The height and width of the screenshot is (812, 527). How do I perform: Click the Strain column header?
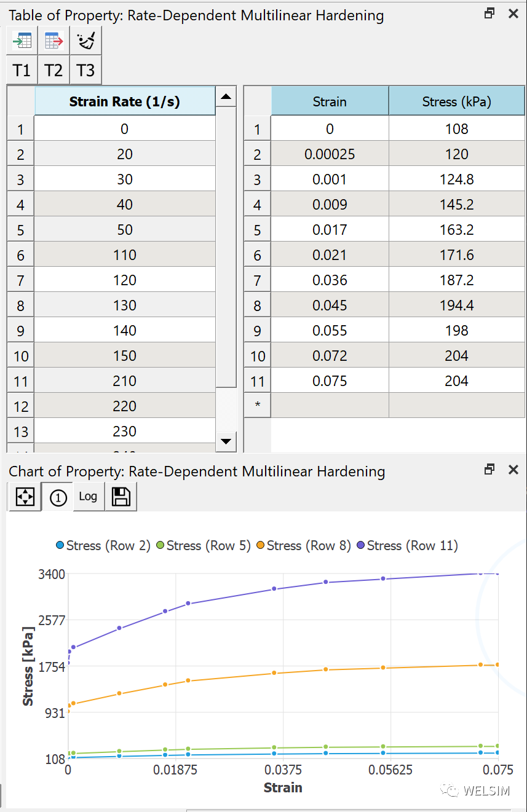[x=330, y=101]
